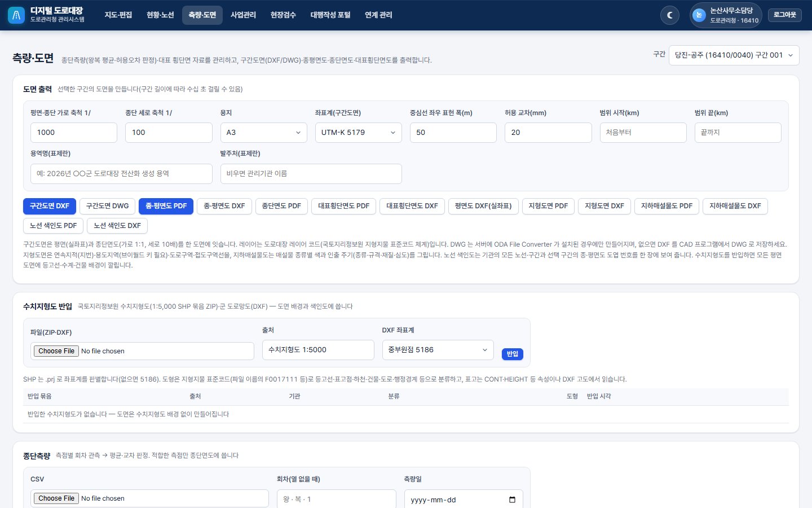Click the 종단 세로 축척 field
The image size is (812, 508).
pos(169,133)
